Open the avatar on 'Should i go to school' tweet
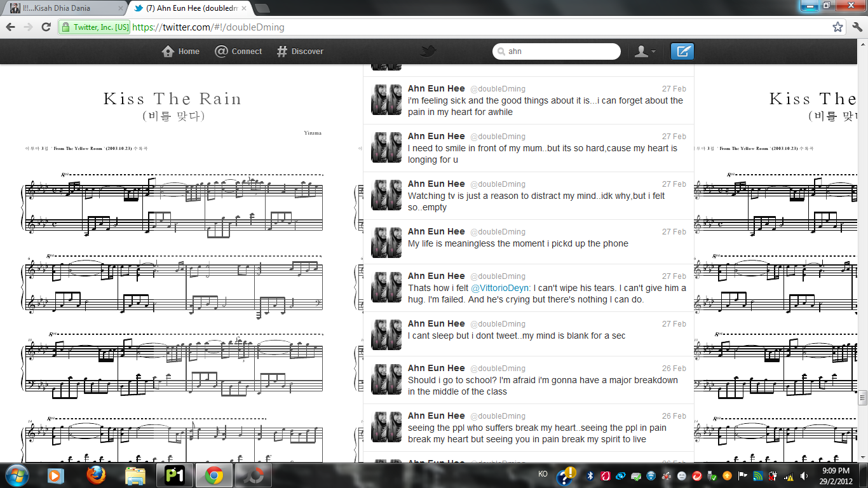The height and width of the screenshot is (488, 868). click(x=386, y=379)
